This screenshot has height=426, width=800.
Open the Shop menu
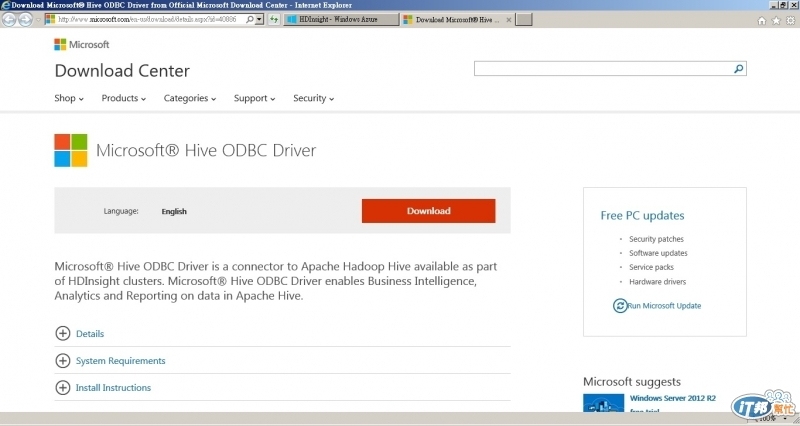coord(69,98)
